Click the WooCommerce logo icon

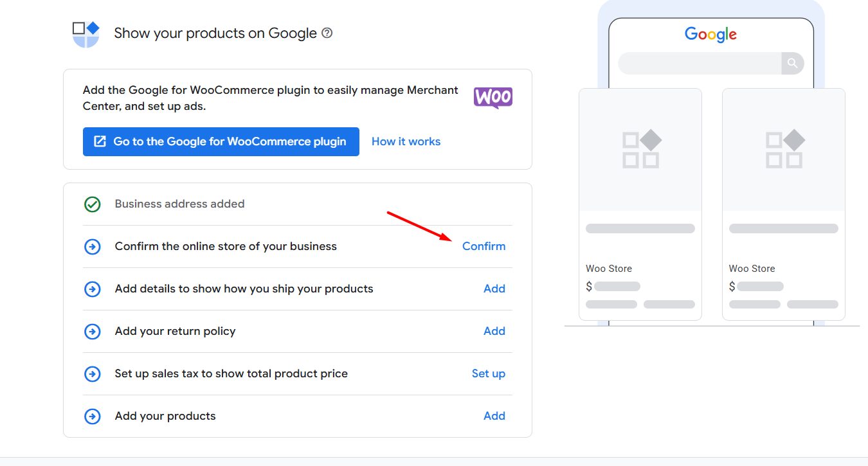click(x=493, y=98)
